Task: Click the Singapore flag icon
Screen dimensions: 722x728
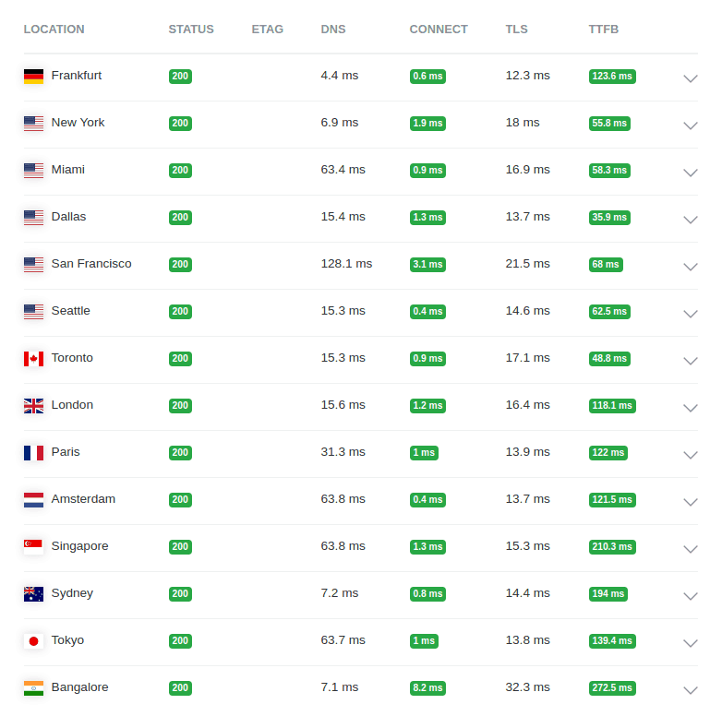Action: pos(33,547)
